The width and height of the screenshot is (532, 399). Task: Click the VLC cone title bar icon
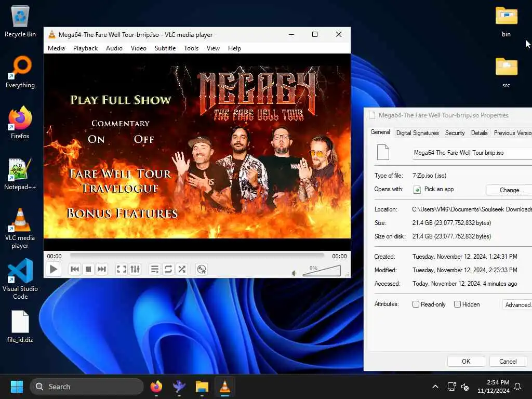(x=51, y=34)
